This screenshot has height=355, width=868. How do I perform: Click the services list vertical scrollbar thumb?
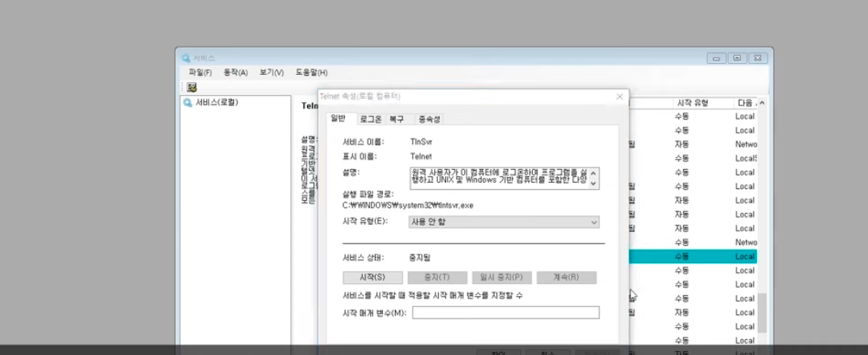point(762,313)
